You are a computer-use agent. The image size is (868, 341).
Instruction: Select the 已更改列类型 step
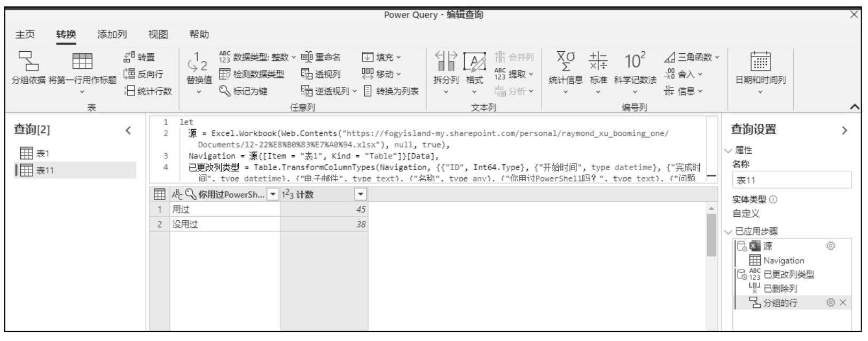789,274
